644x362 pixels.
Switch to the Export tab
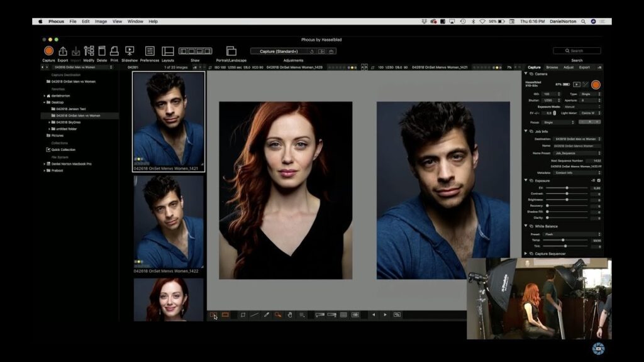coord(584,67)
